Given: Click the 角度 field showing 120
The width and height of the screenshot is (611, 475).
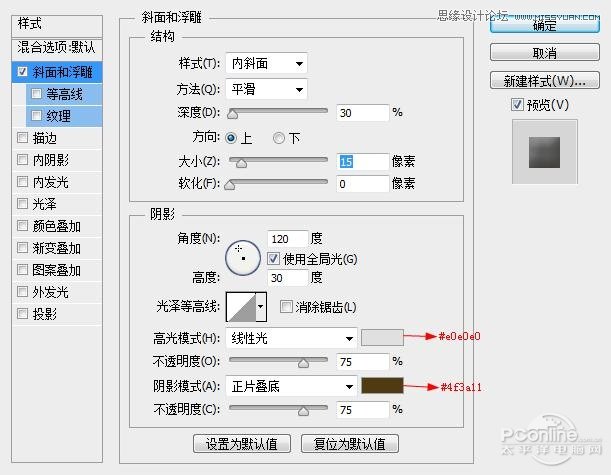Looking at the screenshot, I should pyautogui.click(x=288, y=238).
